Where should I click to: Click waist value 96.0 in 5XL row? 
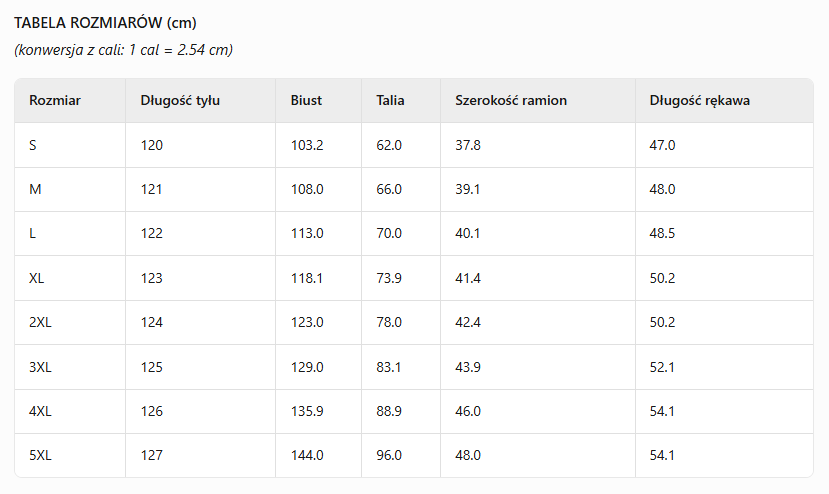tap(389, 455)
